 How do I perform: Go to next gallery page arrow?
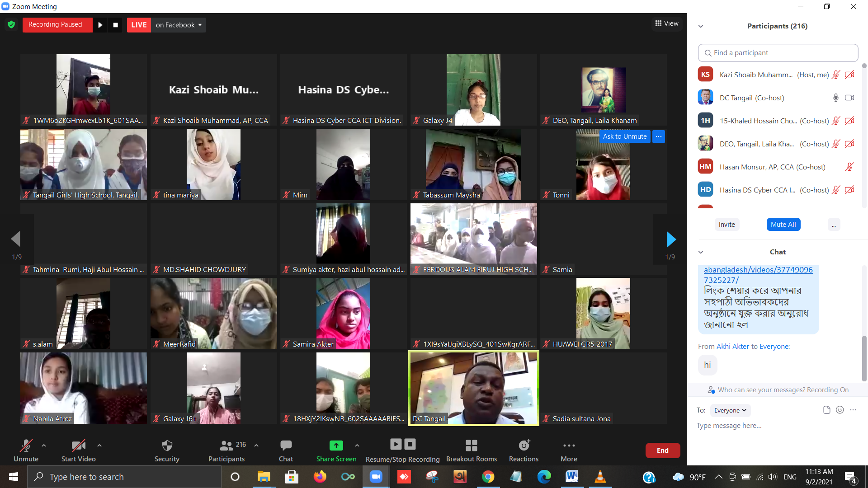[671, 239]
